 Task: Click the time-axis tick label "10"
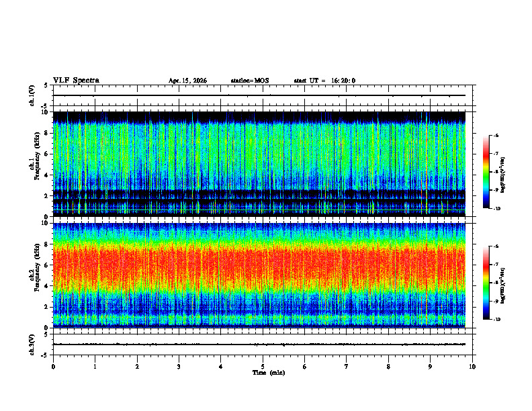(x=472, y=367)
